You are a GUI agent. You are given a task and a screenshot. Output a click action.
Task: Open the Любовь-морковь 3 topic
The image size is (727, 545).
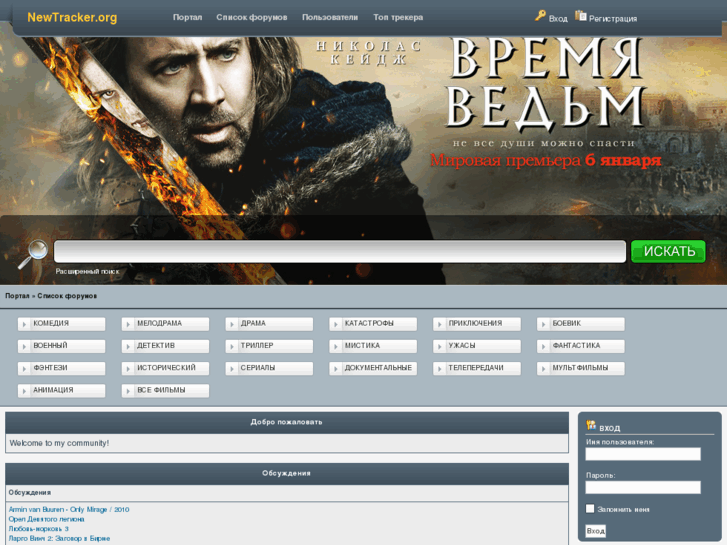(38, 529)
